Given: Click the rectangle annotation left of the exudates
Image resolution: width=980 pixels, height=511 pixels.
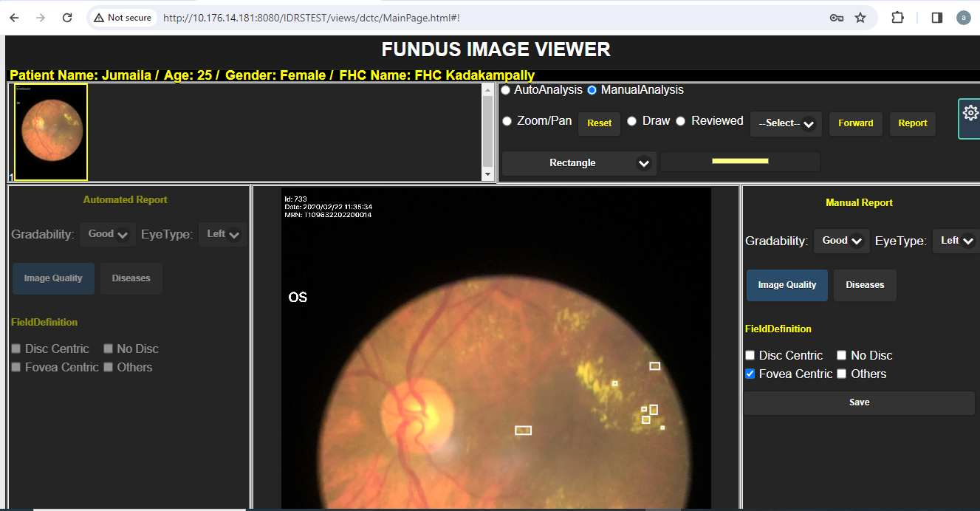Looking at the screenshot, I should 523,430.
